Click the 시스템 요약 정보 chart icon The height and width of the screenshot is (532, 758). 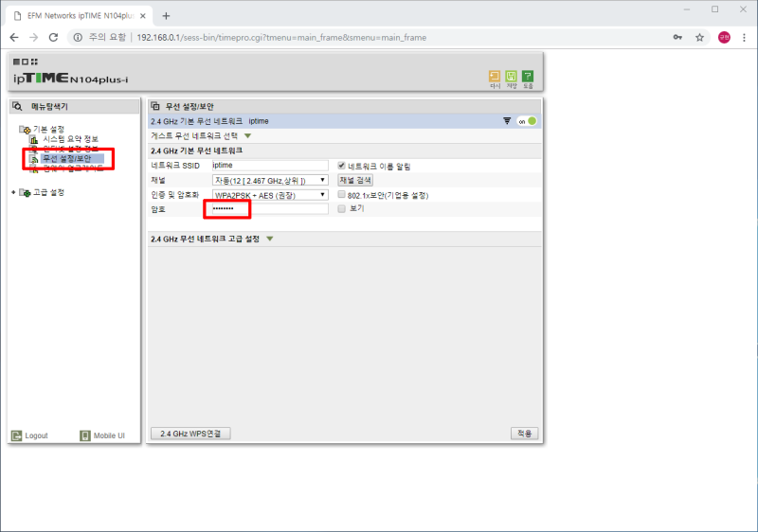(x=34, y=139)
